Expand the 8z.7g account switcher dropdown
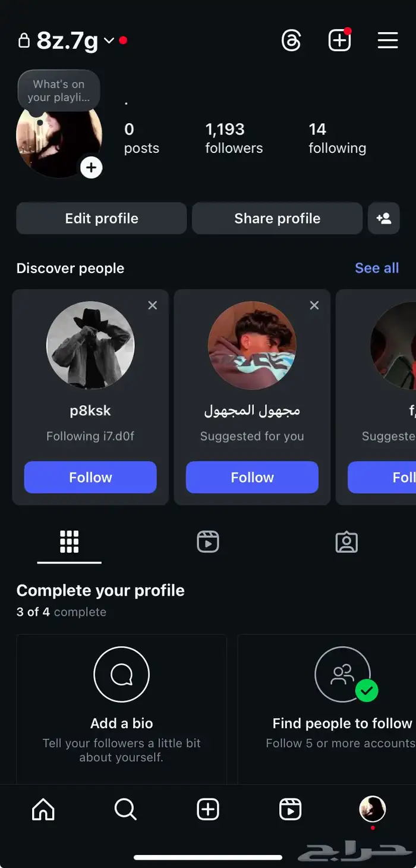This screenshot has height=868, width=416. click(108, 40)
